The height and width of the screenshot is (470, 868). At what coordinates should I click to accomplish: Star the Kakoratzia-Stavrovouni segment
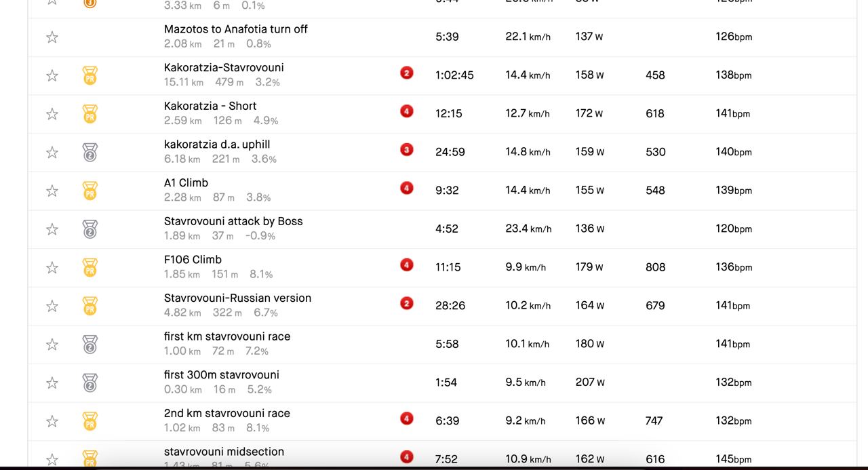coord(52,75)
